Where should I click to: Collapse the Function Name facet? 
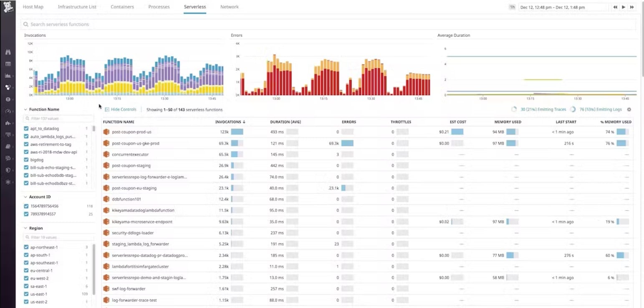point(25,109)
